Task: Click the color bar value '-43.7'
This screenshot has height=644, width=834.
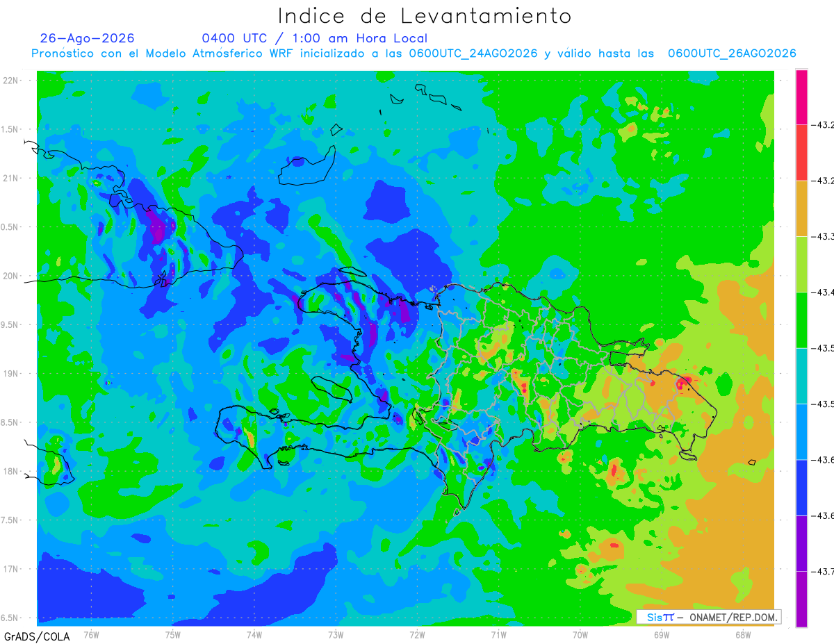Action: click(x=824, y=572)
